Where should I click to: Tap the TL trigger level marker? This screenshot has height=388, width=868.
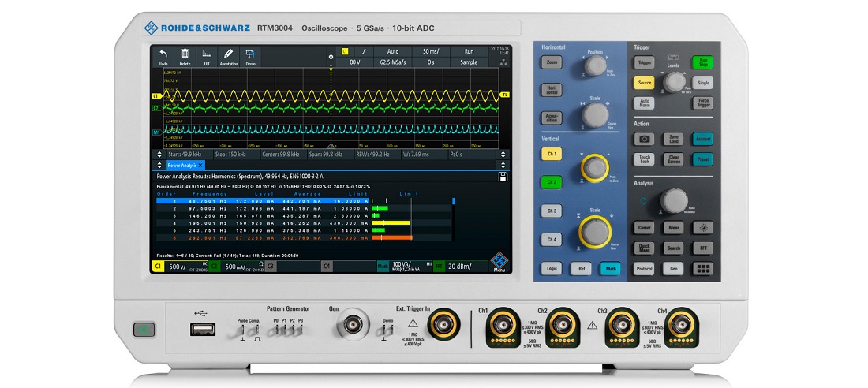504,95
